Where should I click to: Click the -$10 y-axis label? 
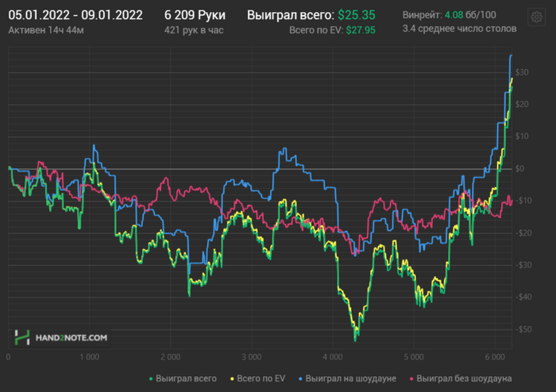tap(523, 201)
